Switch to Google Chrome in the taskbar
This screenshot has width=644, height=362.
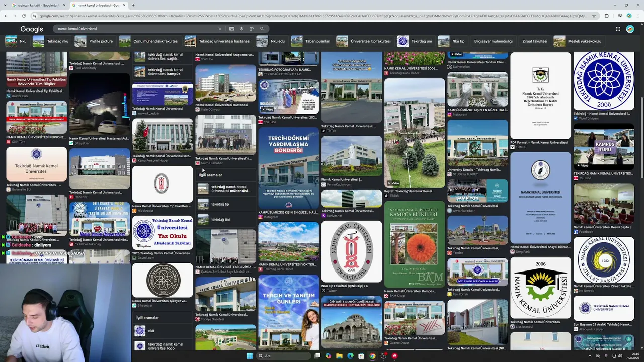click(x=372, y=356)
